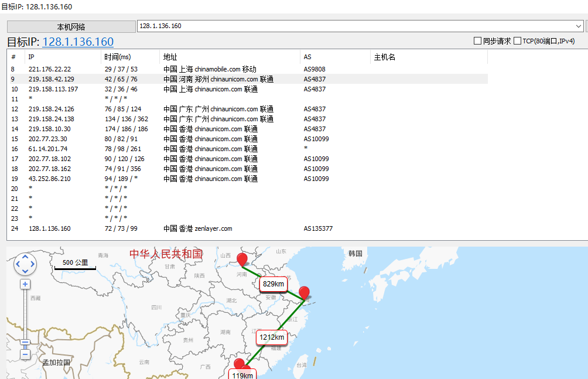Click the 中国 河南 郑州 chinaunicom.com address
Image resolution: width=588 pixels, height=379 pixels.
click(x=218, y=79)
